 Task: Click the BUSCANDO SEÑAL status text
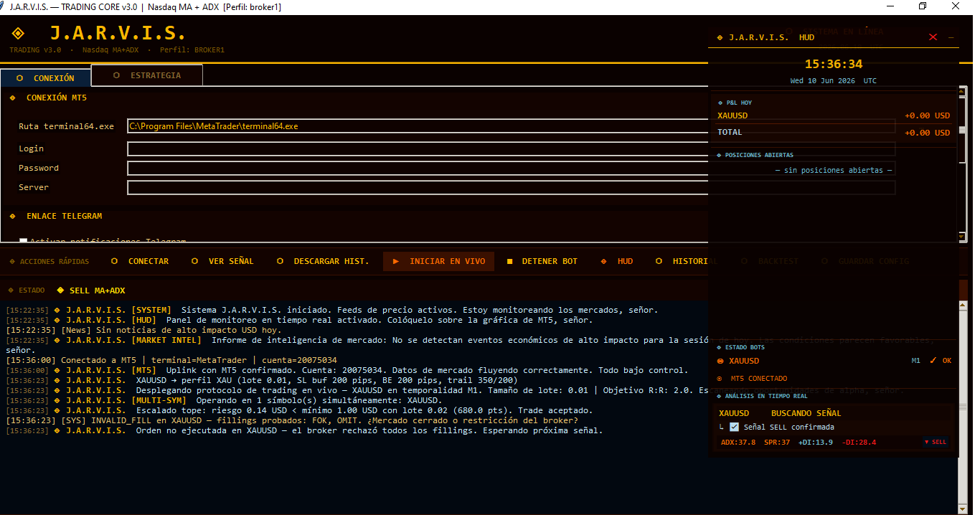pos(806,413)
